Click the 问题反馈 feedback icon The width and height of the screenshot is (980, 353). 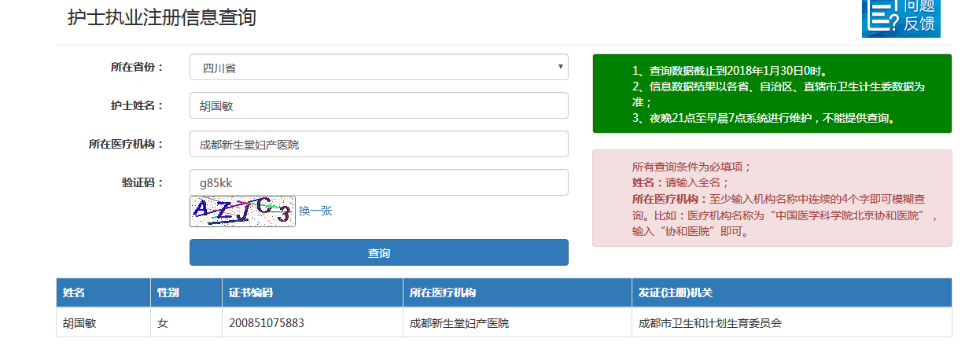(x=901, y=17)
